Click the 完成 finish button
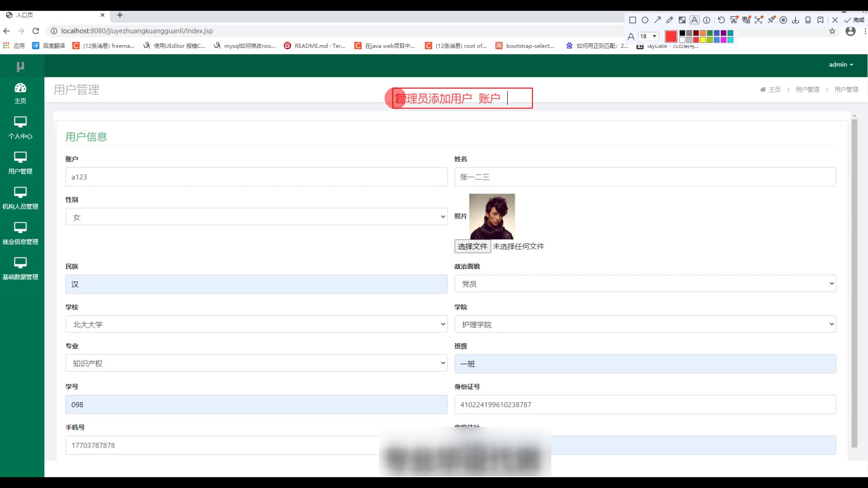This screenshot has width=868, height=488. (854, 20)
